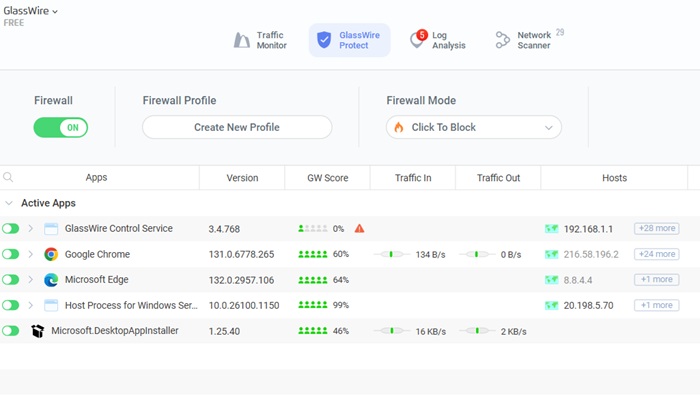Open the Click To Block mode dropdown

474,127
